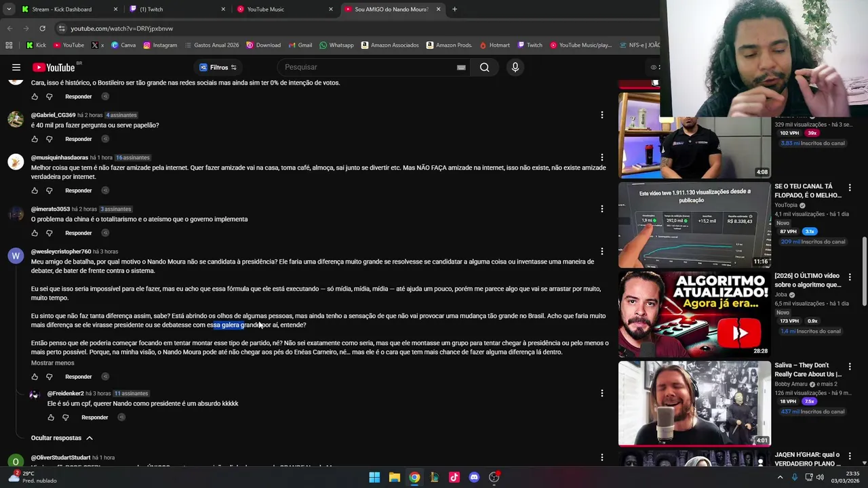Switch to the YouTube Music tab
This screenshot has height=488, width=868.
(x=285, y=9)
